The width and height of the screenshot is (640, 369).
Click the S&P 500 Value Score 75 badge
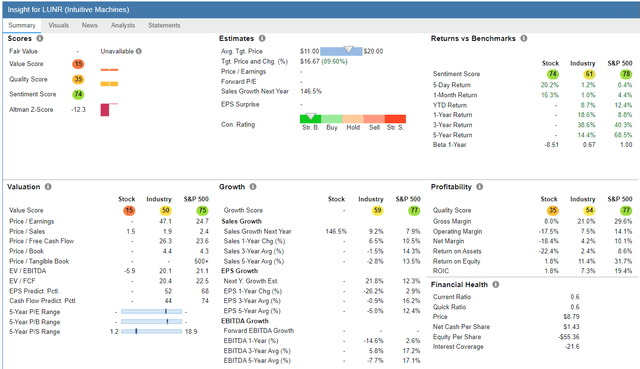(x=202, y=210)
